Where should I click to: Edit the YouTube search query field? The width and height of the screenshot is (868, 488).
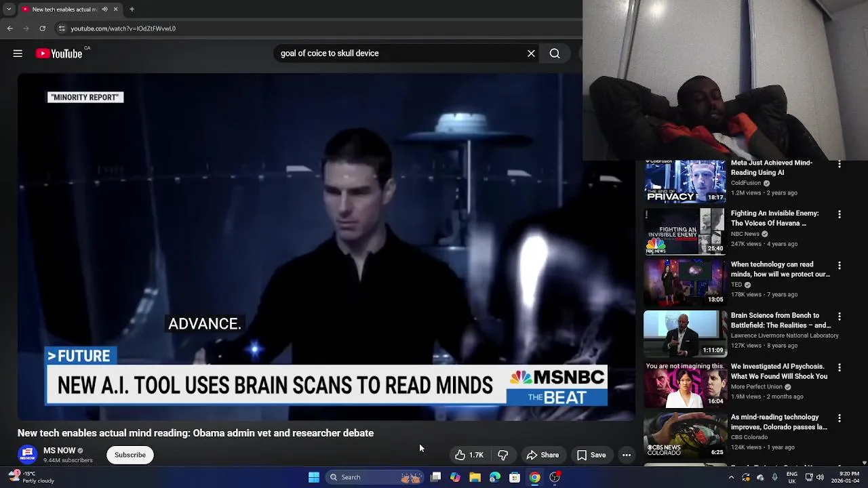tap(400, 54)
